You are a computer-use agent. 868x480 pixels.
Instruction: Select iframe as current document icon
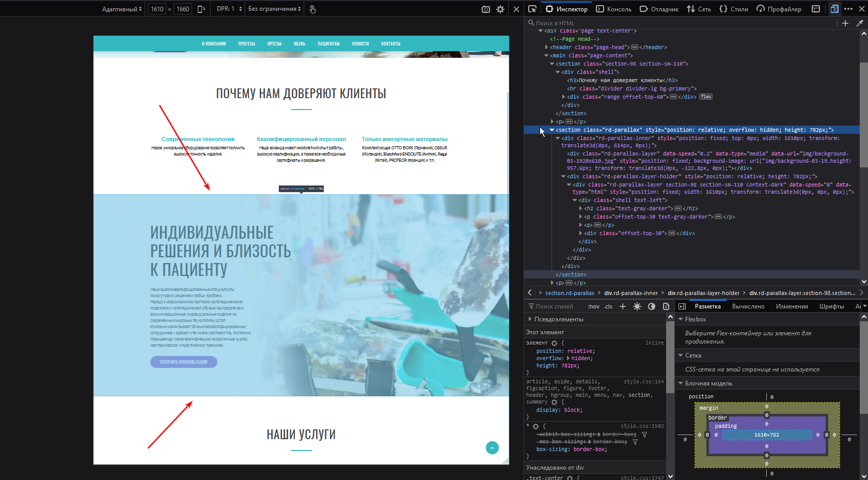pyautogui.click(x=816, y=9)
